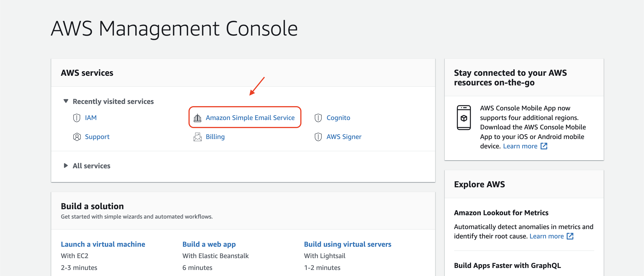Click the Support headset icon
The image size is (644, 276).
pos(77,137)
